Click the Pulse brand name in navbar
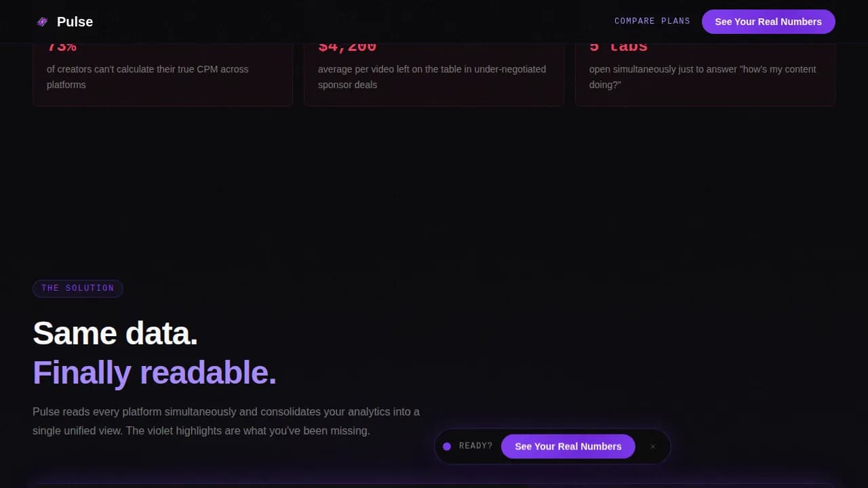 pyautogui.click(x=75, y=21)
